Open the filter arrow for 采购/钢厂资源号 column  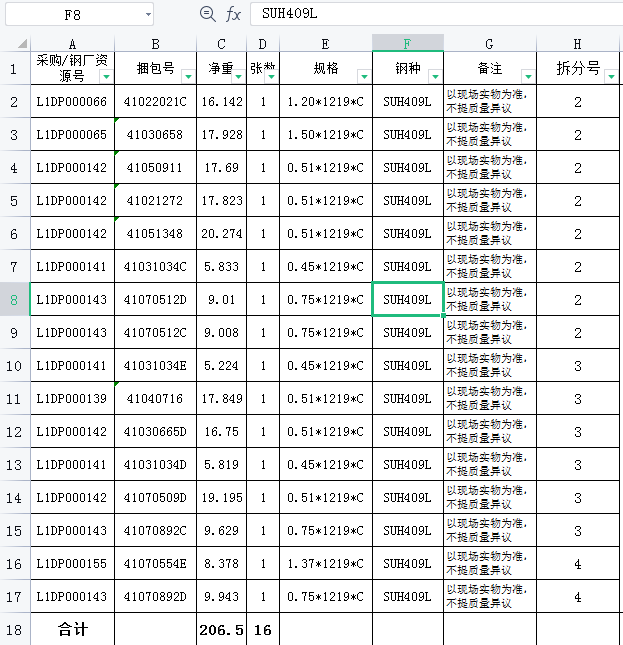click(106, 77)
